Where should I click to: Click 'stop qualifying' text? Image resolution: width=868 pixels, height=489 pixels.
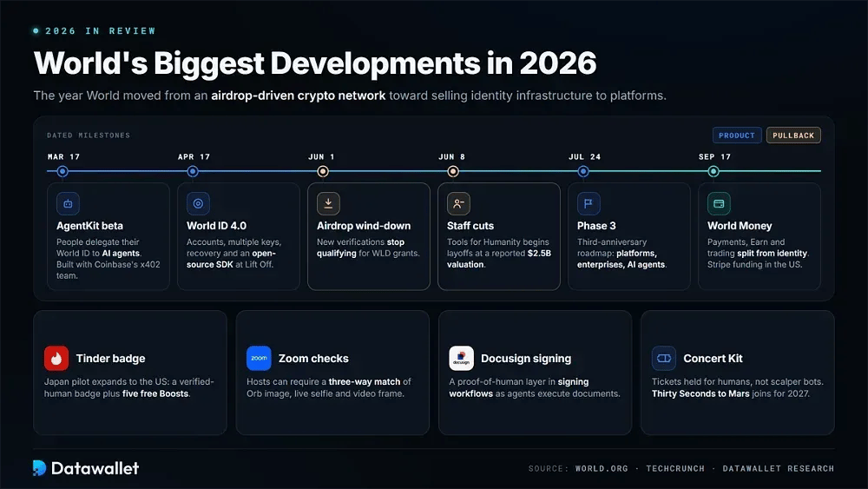pyautogui.click(x=360, y=248)
